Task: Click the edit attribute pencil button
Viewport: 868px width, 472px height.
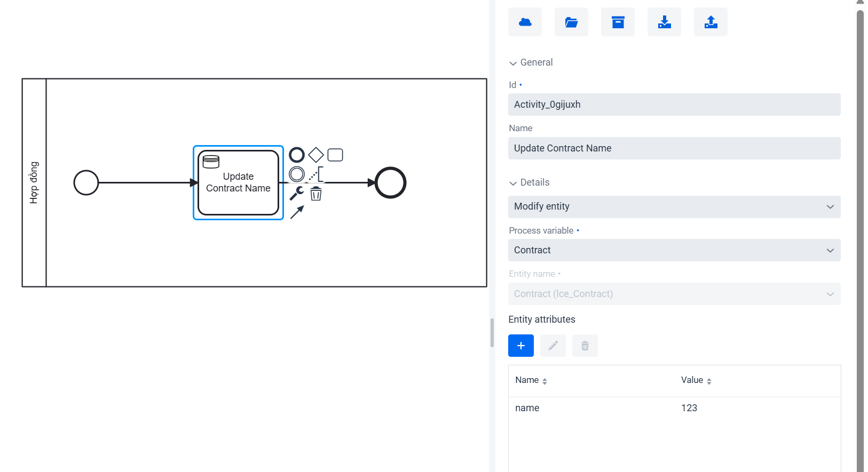Action: [553, 346]
